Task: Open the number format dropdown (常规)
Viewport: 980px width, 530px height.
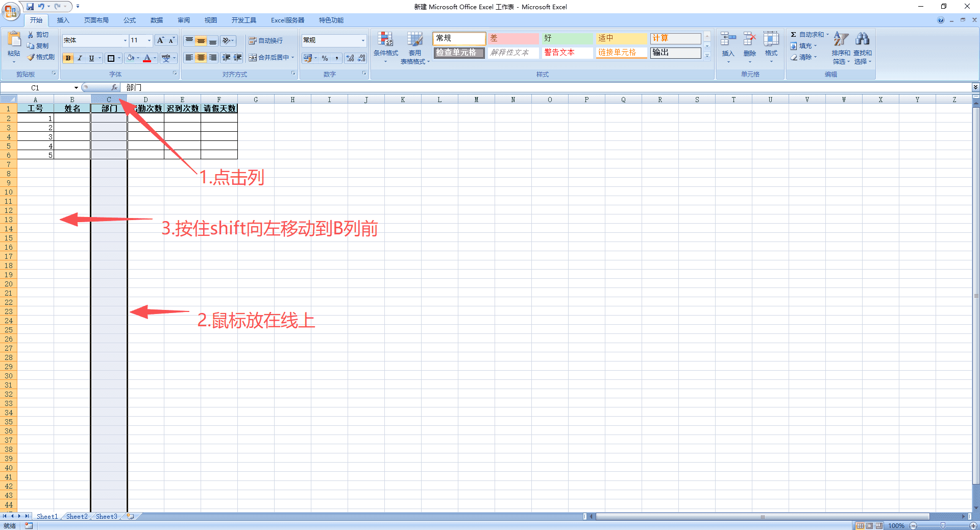Action: tap(363, 40)
